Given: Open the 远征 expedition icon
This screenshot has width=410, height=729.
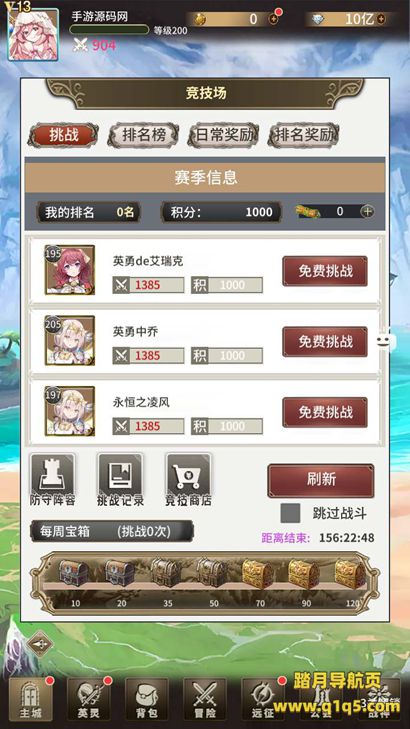Looking at the screenshot, I should coord(263,699).
